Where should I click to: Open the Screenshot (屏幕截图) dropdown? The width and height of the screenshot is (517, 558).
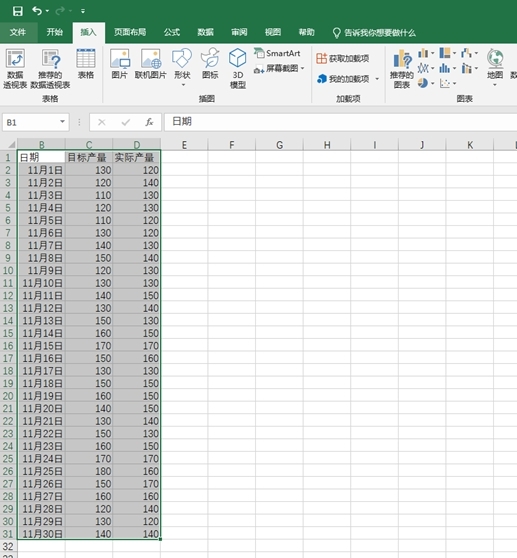(x=279, y=68)
